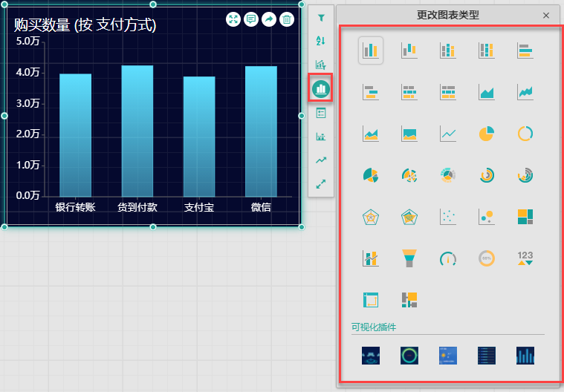
Task: Select the stacked column chart type
Action: click(x=448, y=50)
